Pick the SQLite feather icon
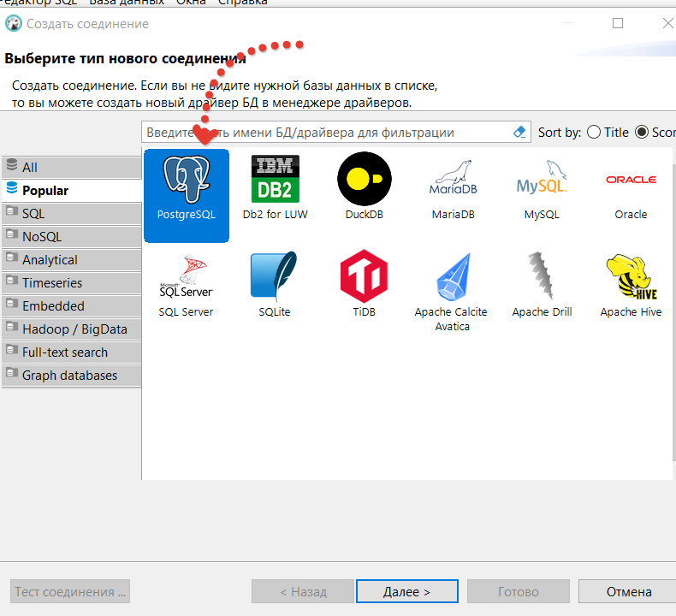Screen dimensions: 676x616 point(275,276)
